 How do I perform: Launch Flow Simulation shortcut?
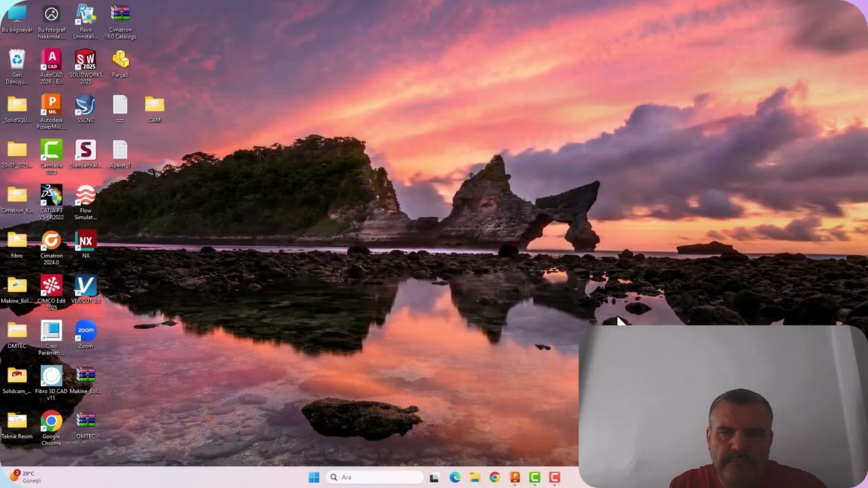[x=85, y=202]
